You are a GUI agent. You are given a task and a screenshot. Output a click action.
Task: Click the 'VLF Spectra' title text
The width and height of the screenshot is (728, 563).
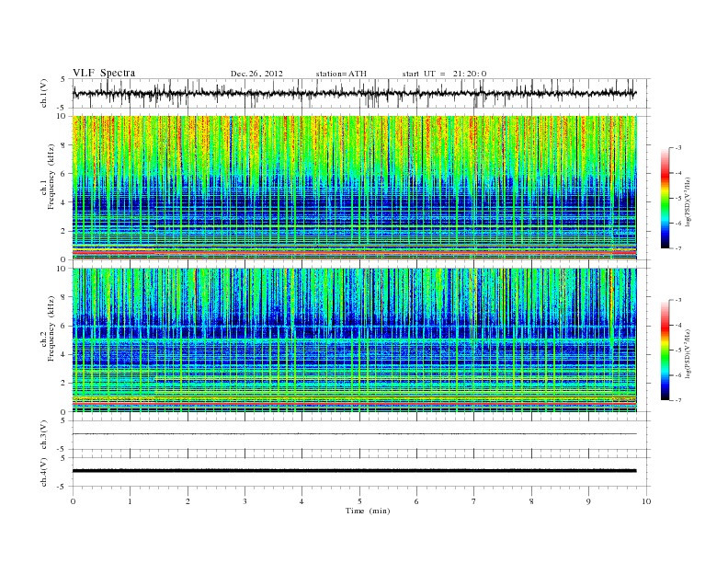(104, 73)
